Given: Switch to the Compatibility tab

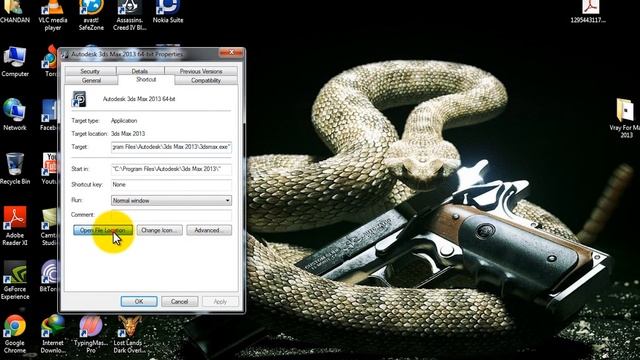Looking at the screenshot, I should [206, 80].
